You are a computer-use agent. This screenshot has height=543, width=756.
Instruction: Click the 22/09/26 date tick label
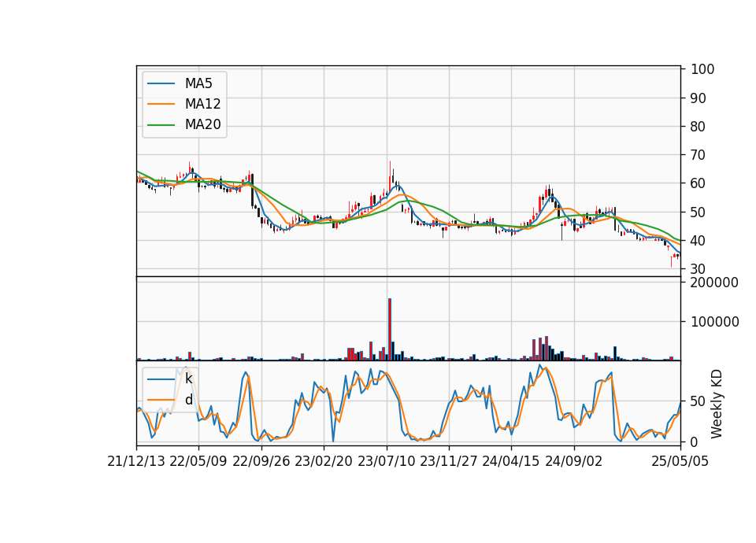pyautogui.click(x=261, y=462)
